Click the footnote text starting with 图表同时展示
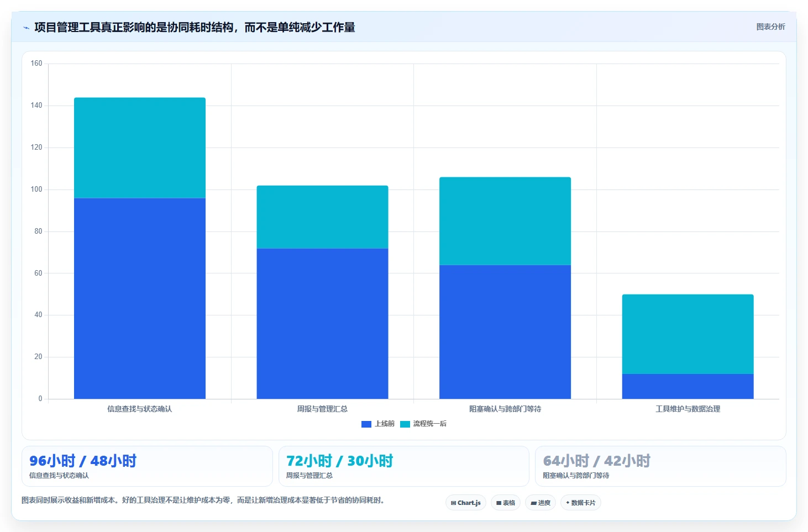This screenshot has height=532, width=808. pyautogui.click(x=203, y=500)
